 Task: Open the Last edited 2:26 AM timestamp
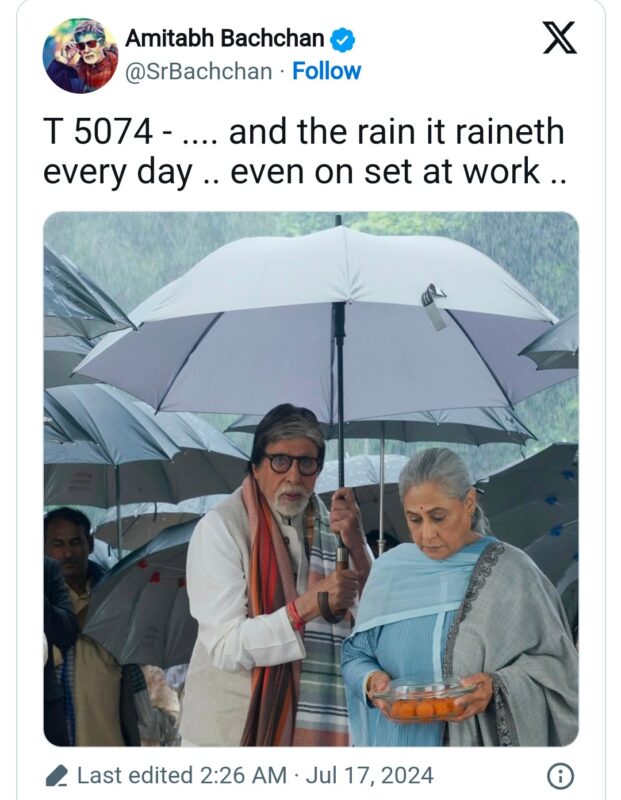point(182,776)
